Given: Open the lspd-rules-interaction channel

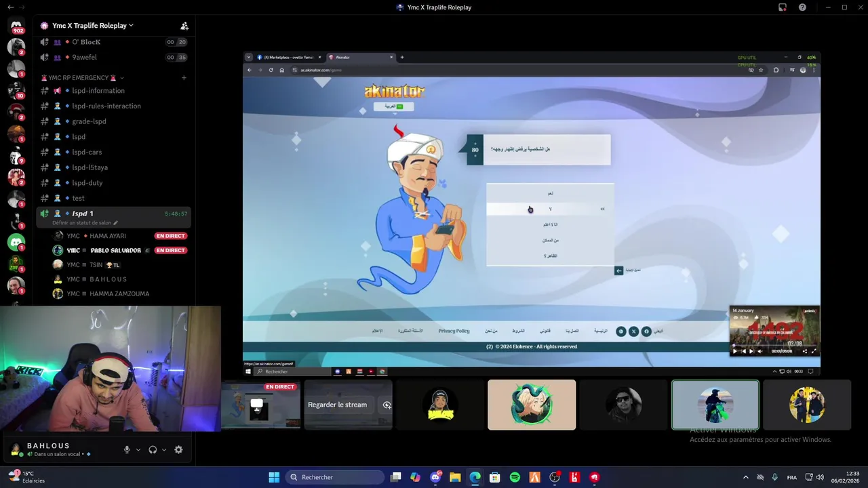Looking at the screenshot, I should pos(106,106).
